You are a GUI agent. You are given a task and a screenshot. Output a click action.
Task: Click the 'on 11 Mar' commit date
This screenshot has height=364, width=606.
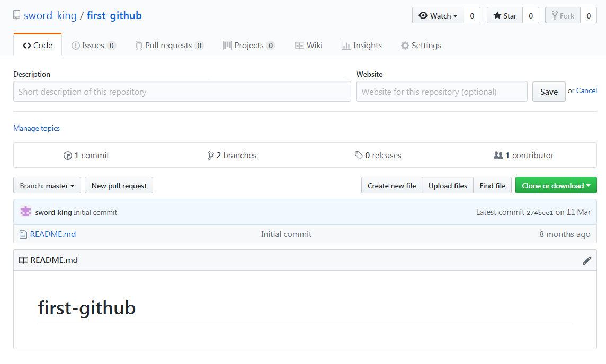[x=573, y=212]
